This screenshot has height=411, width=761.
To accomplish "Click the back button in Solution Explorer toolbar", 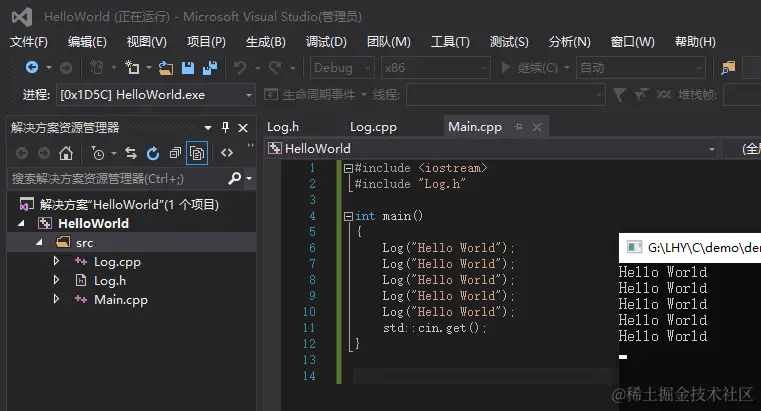I will pyautogui.click(x=22, y=153).
